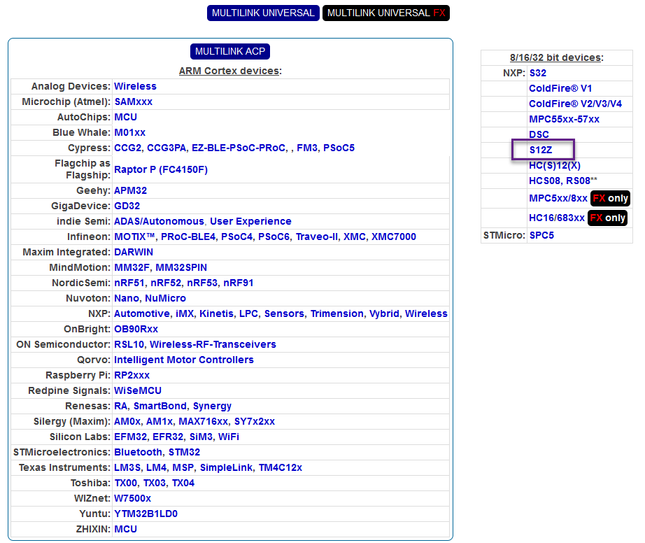The image size is (645, 543).
Task: Open the HCS08, RS08 link
Action: pyautogui.click(x=559, y=181)
